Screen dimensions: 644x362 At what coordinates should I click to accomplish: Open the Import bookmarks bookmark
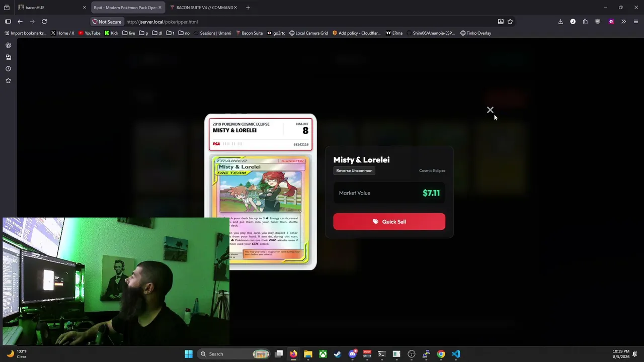[25, 33]
